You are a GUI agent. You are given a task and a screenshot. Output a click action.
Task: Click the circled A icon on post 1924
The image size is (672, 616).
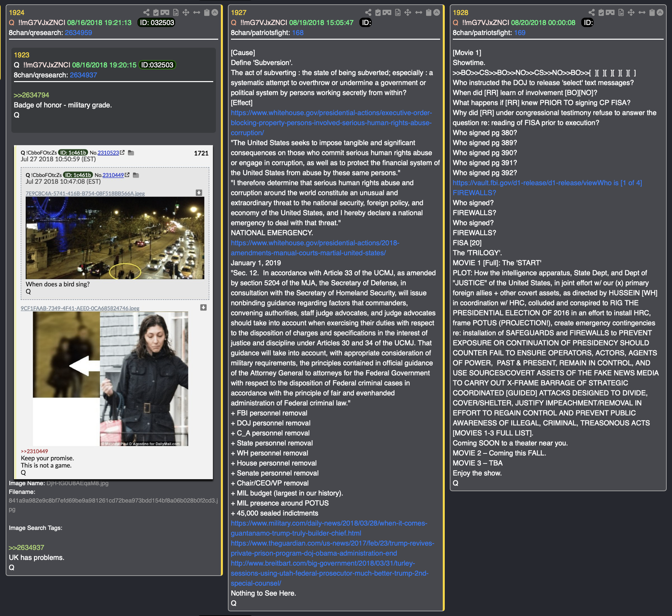(x=215, y=13)
